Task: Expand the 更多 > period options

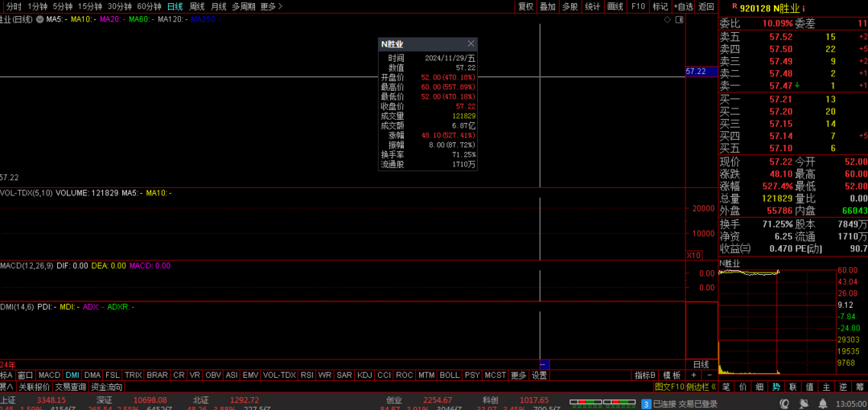Action: coord(271,6)
